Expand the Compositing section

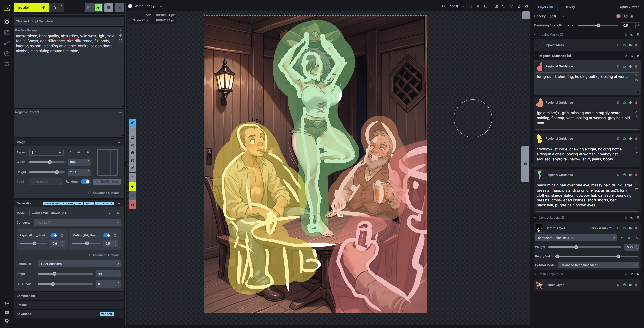[x=69, y=296]
